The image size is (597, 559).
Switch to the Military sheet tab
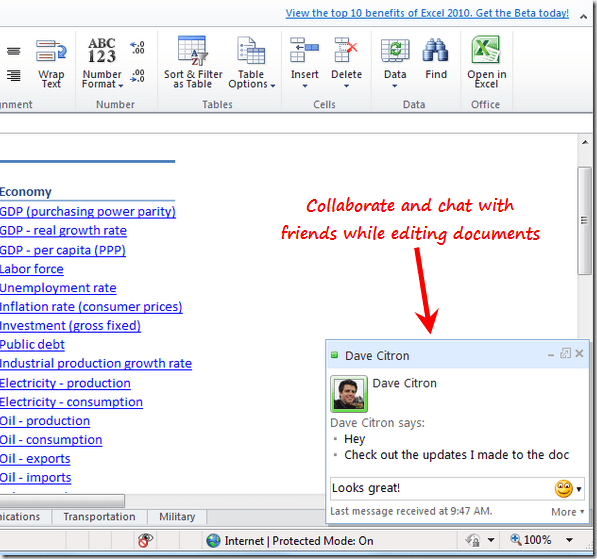pos(177,517)
